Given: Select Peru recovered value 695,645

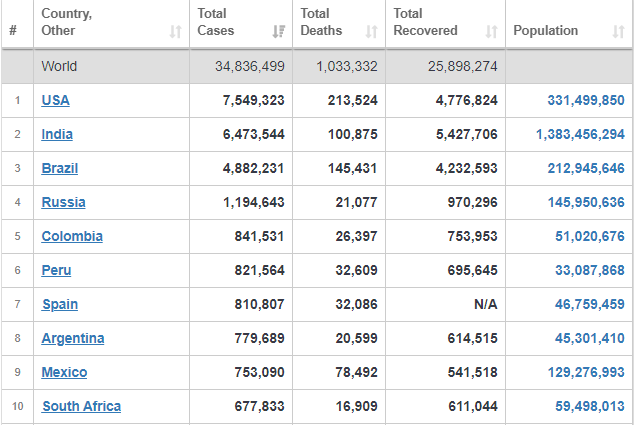Looking at the screenshot, I should pyautogui.click(x=472, y=270).
